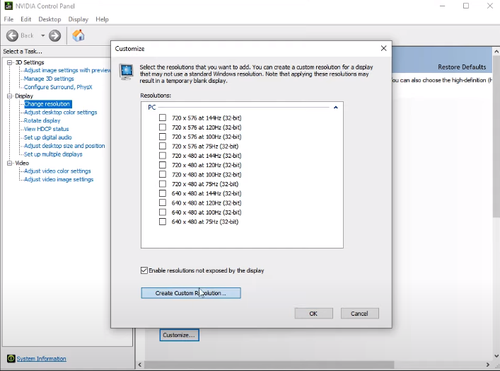
Task: Open the Display menu
Action: (x=78, y=19)
